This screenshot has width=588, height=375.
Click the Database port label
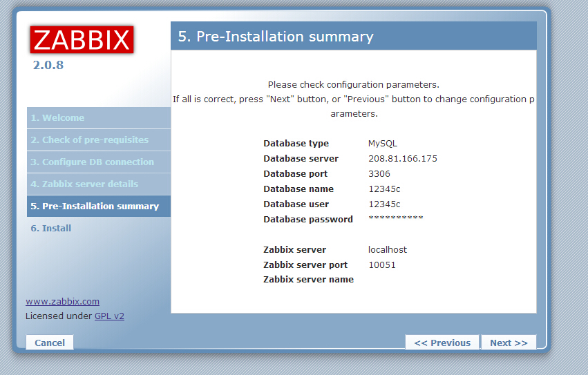[295, 173]
